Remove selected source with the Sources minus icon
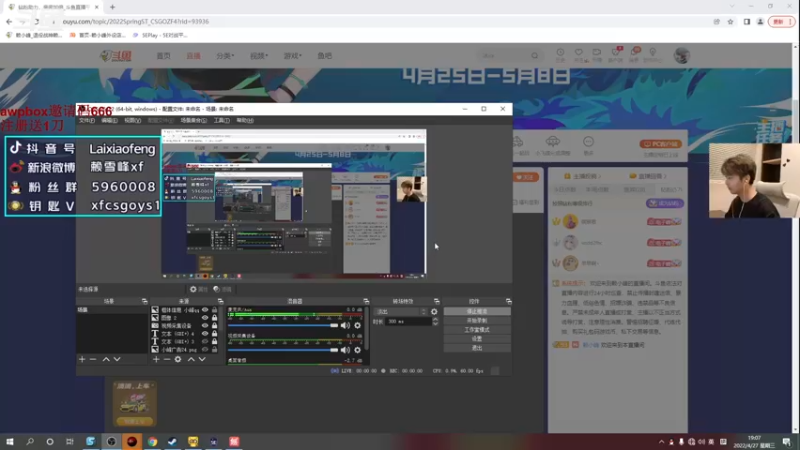The image size is (800, 450). [x=167, y=359]
